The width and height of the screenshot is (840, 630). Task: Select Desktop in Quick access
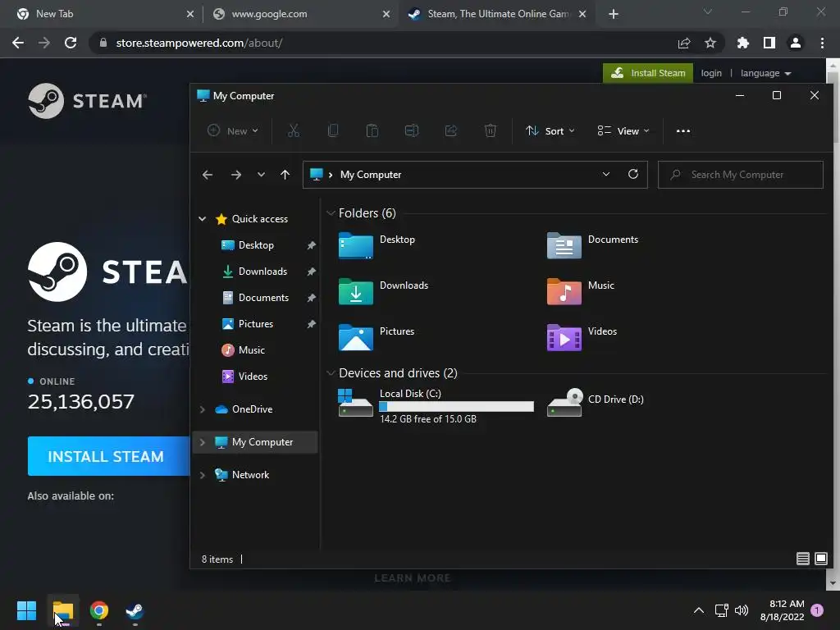point(256,244)
